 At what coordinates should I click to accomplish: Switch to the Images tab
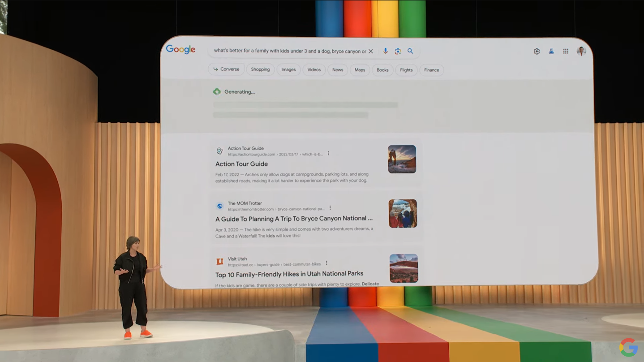(288, 70)
